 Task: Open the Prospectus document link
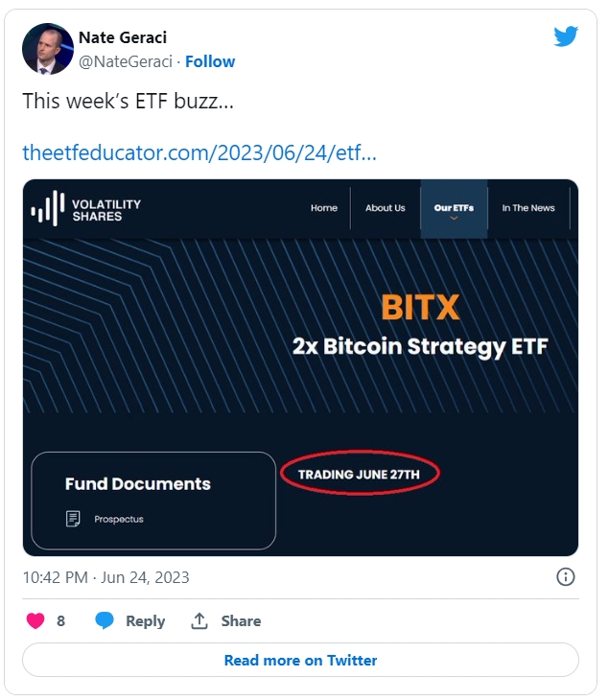[119, 519]
